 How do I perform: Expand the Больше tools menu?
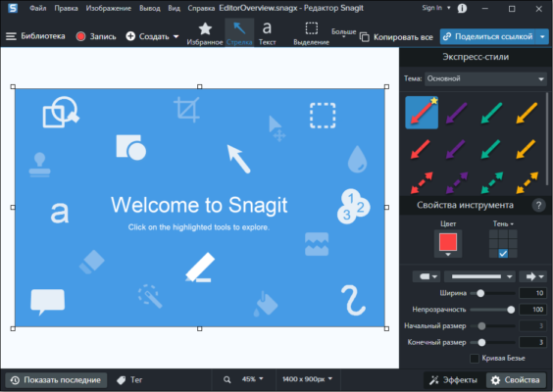click(343, 32)
